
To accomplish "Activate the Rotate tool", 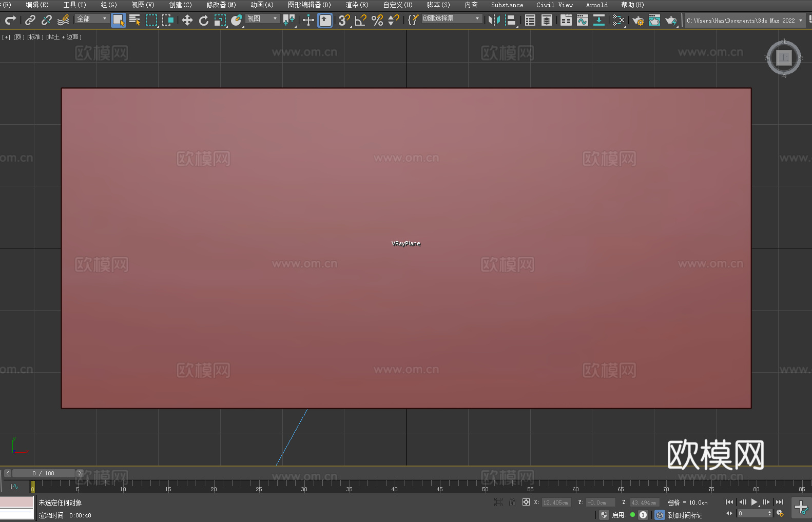I will coord(204,20).
